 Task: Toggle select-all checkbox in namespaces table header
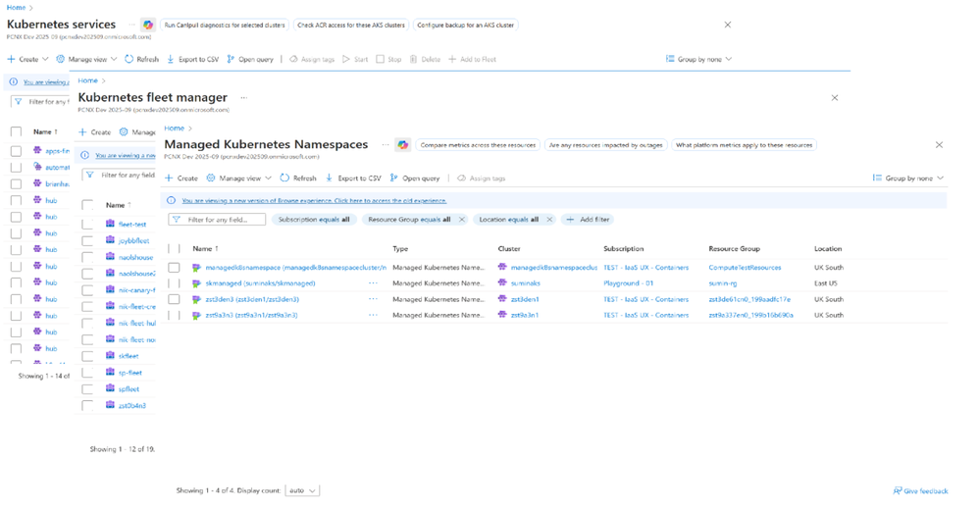(x=174, y=249)
